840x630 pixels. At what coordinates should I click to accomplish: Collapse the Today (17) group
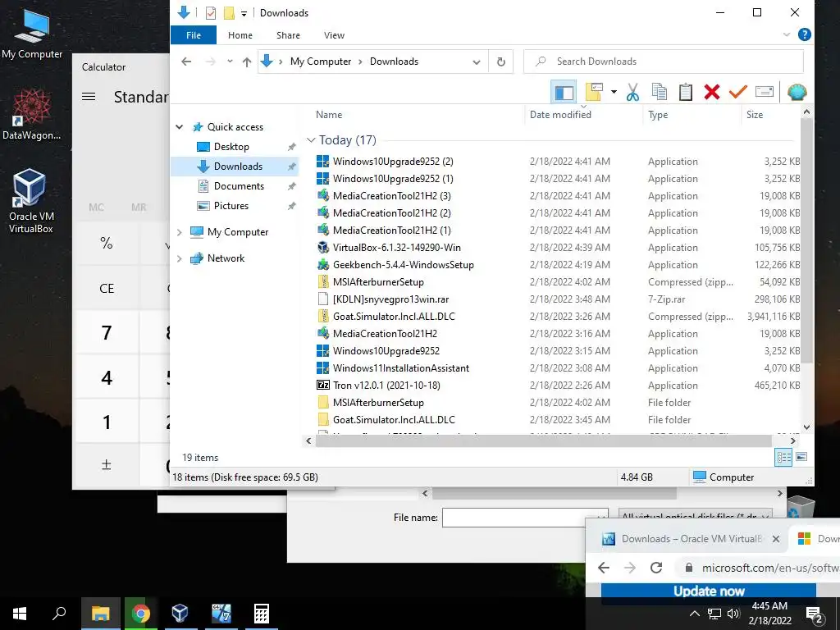311,139
